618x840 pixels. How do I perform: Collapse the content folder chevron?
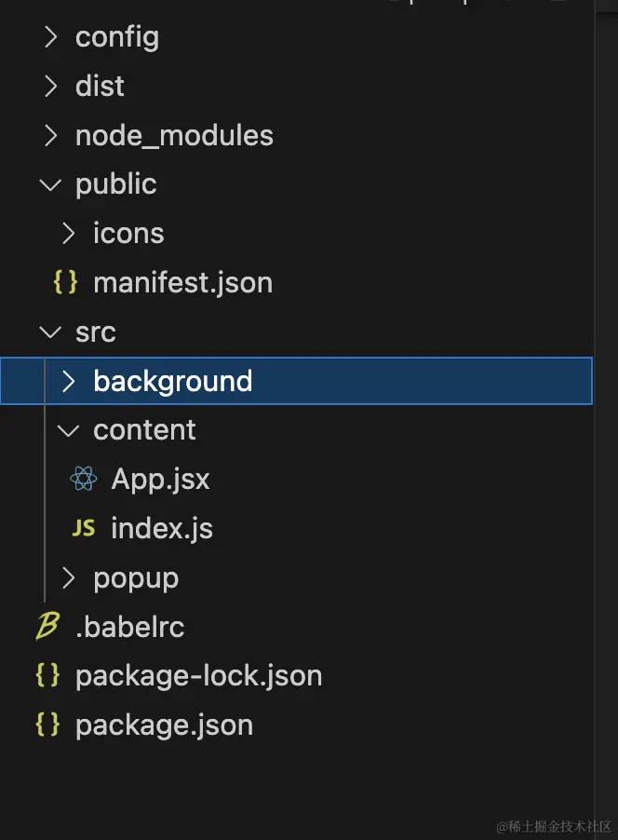69,430
